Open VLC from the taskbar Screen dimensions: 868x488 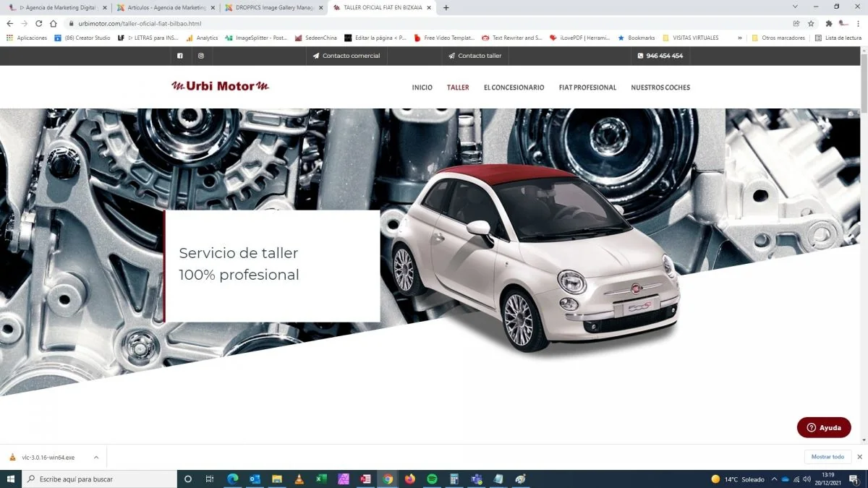(299, 479)
